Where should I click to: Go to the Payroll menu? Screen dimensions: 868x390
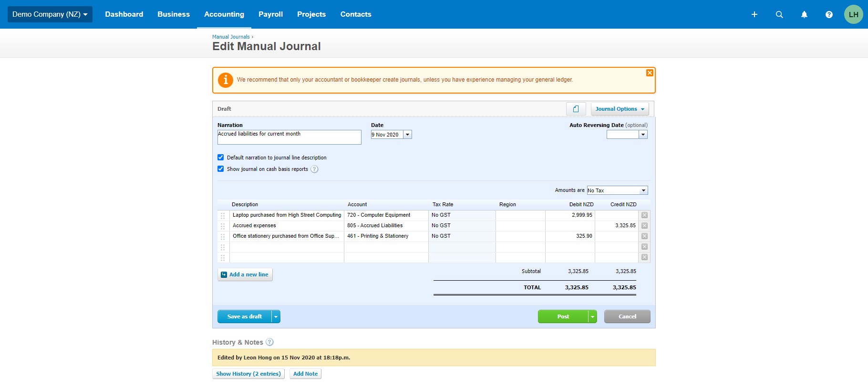coord(270,14)
